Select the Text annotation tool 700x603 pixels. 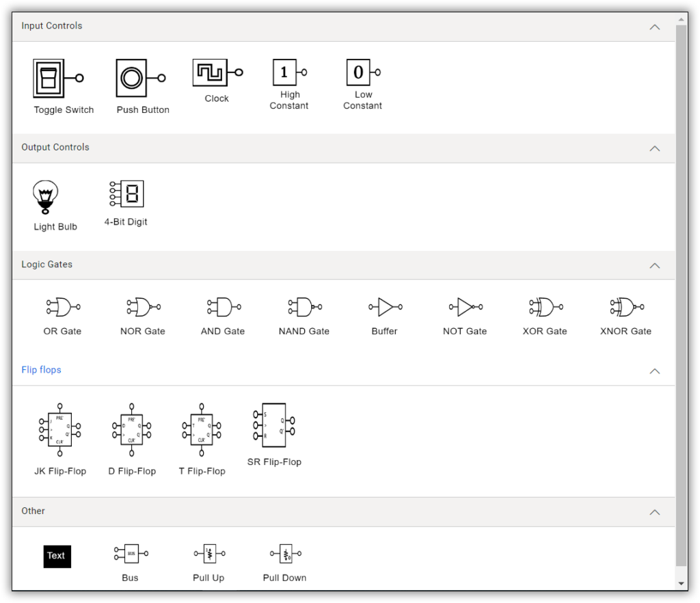click(56, 556)
